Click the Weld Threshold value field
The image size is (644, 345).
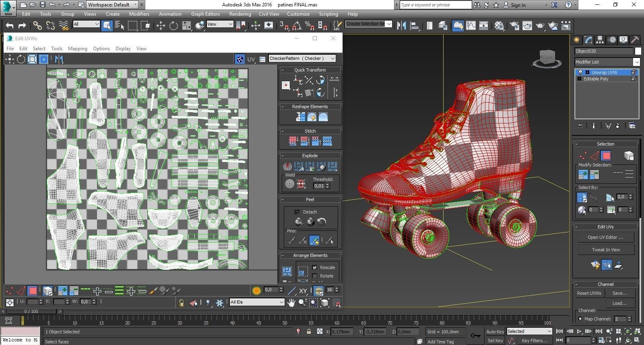319,186
